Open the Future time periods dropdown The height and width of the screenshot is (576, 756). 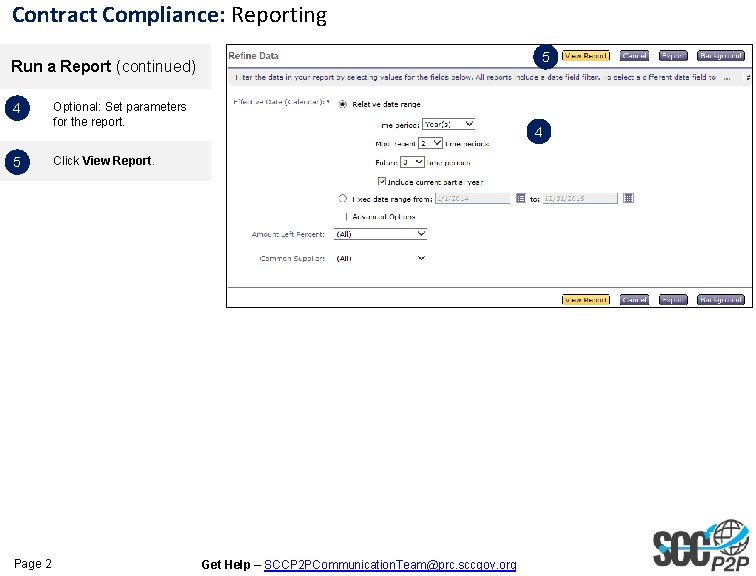tap(412, 162)
